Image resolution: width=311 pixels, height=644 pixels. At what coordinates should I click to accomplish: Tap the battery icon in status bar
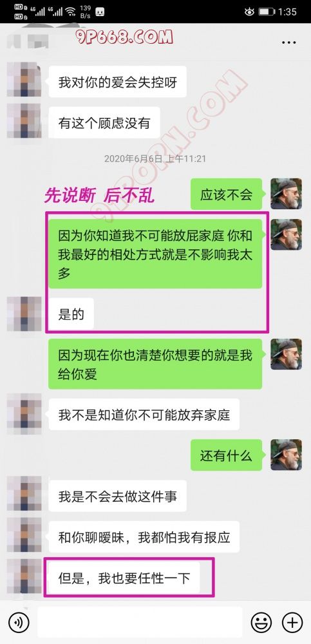[266, 12]
